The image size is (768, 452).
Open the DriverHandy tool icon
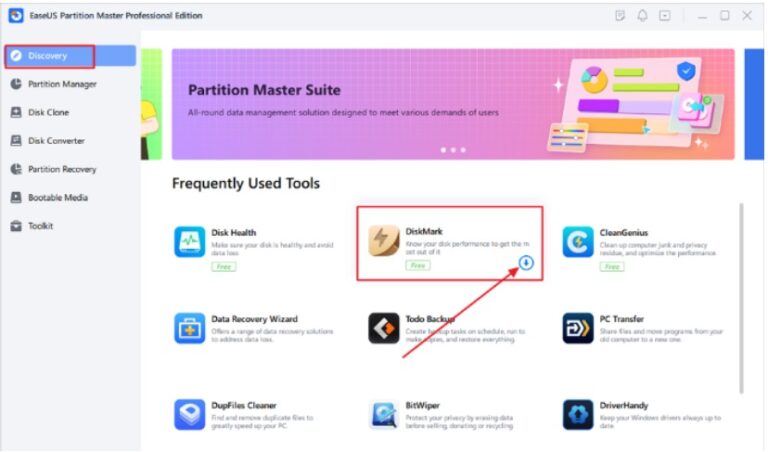pyautogui.click(x=577, y=414)
